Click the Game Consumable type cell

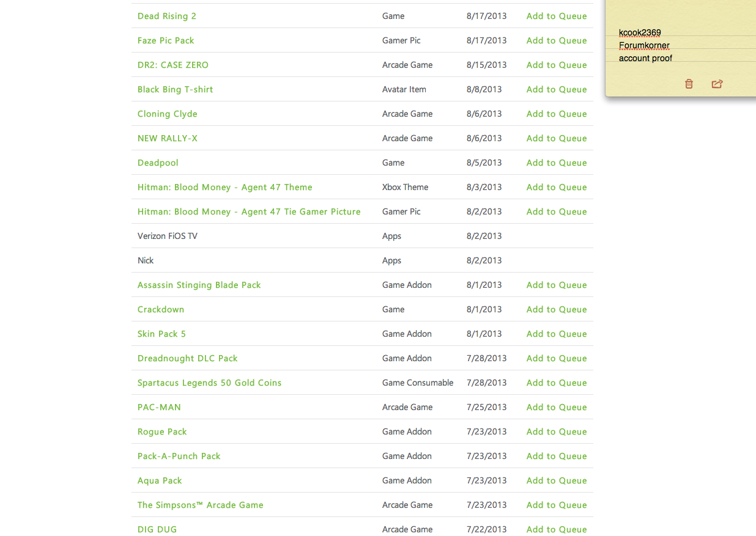coord(418,383)
